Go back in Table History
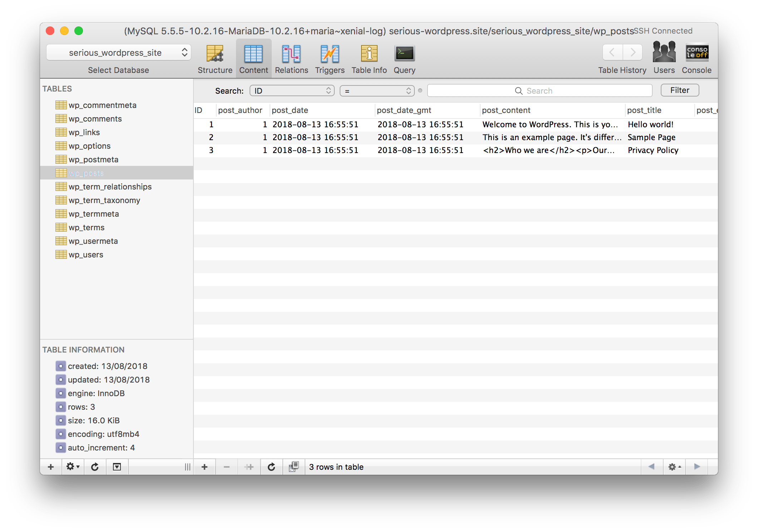 point(612,53)
